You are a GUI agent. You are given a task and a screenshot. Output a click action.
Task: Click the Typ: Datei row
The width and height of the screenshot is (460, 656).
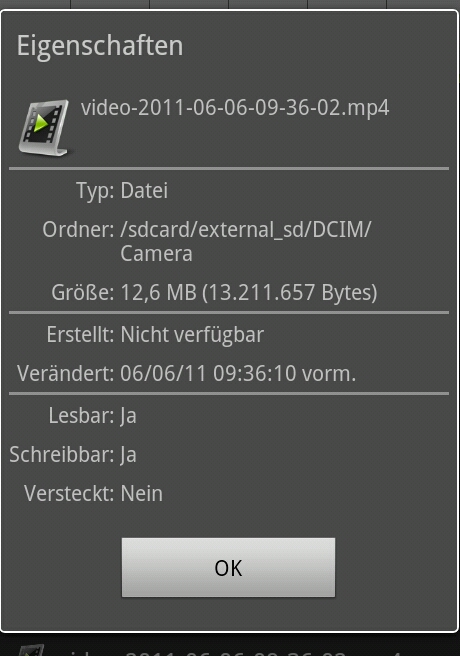(x=122, y=190)
